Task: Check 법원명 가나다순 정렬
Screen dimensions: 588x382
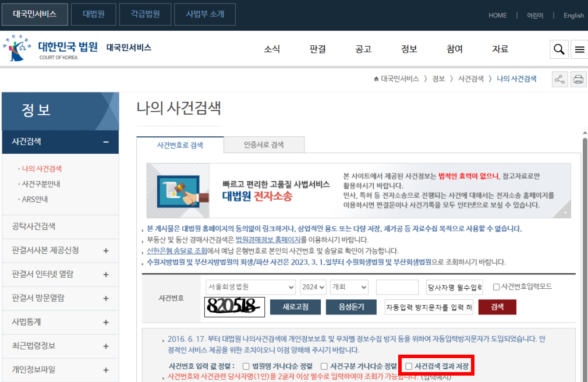Action: pos(246,366)
